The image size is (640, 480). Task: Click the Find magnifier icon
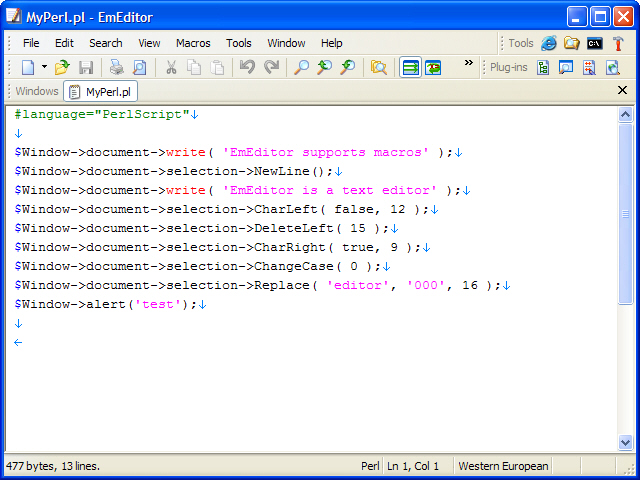click(x=302, y=67)
